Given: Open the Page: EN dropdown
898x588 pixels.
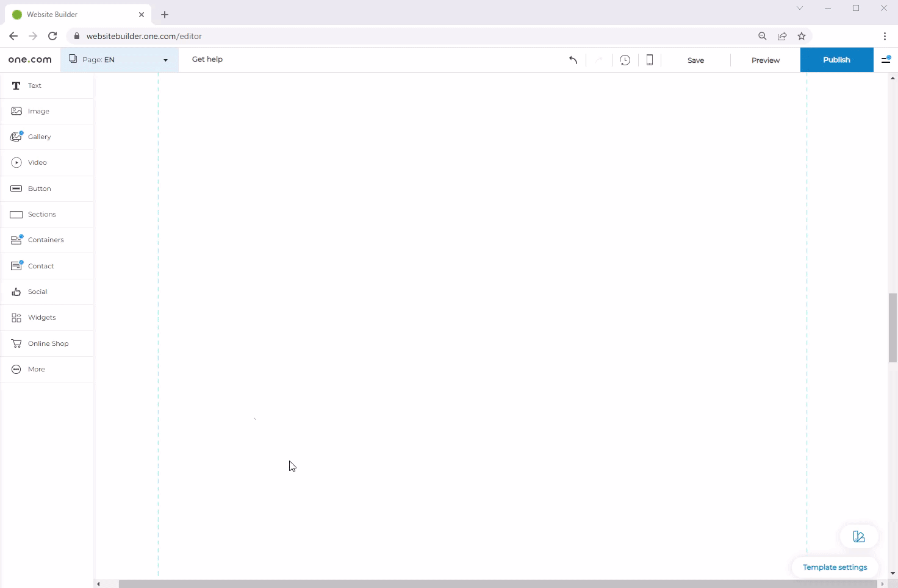Looking at the screenshot, I should (119, 59).
